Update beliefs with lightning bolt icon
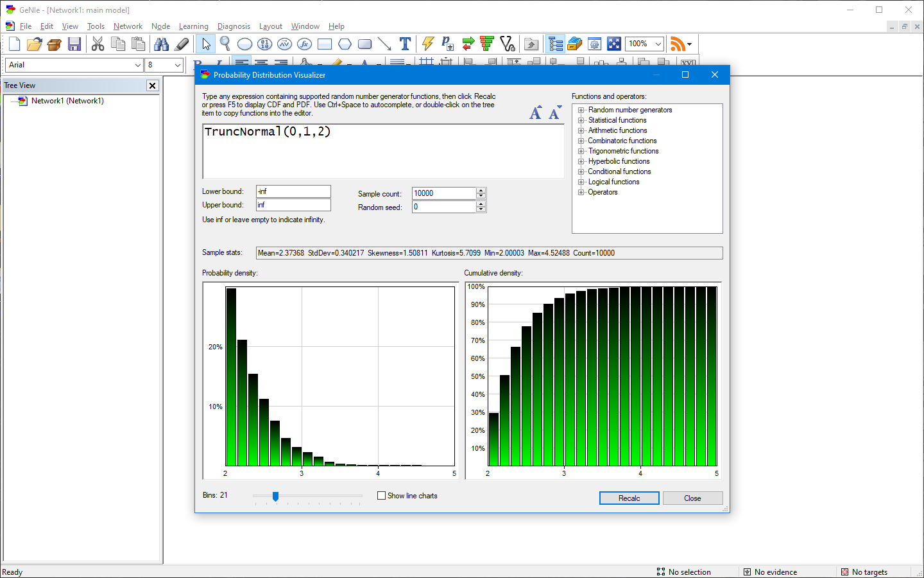The height and width of the screenshot is (578, 924). [428, 44]
